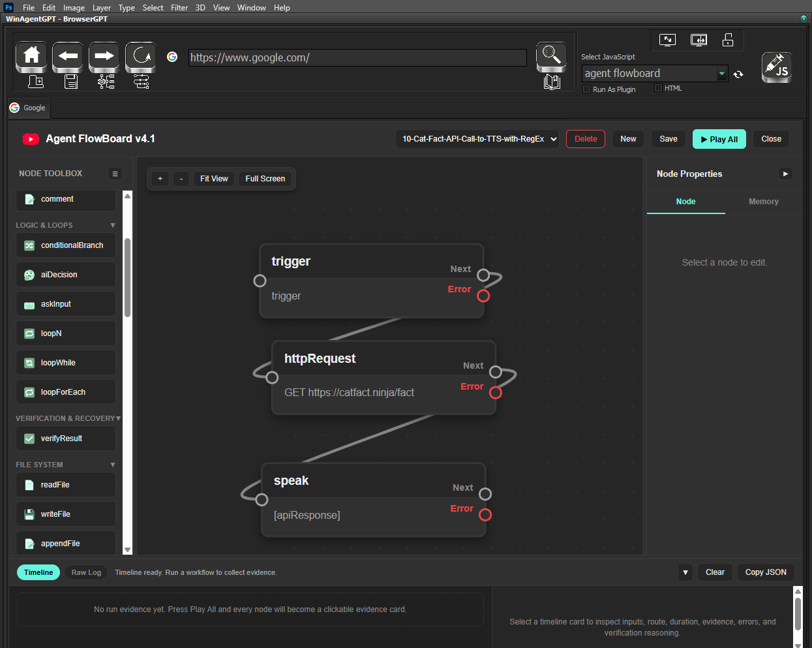Open the Filter menu
Screen dimensions: 812x648
179,8
